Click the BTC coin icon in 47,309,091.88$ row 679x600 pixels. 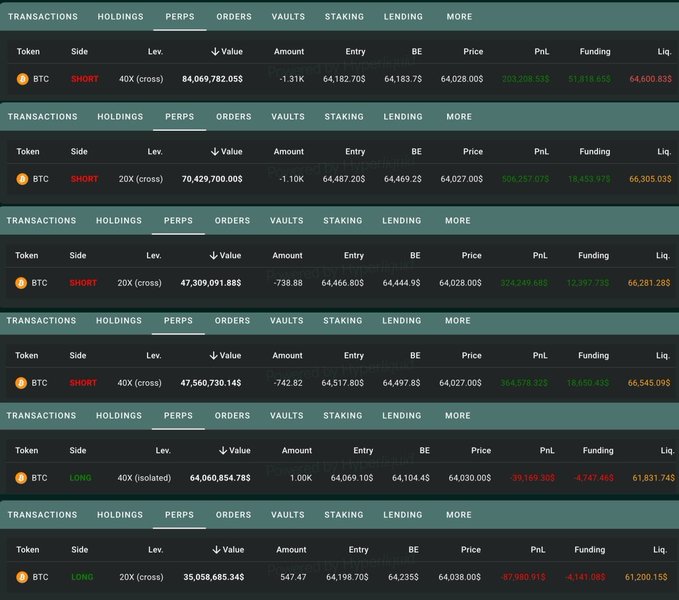tap(21, 283)
